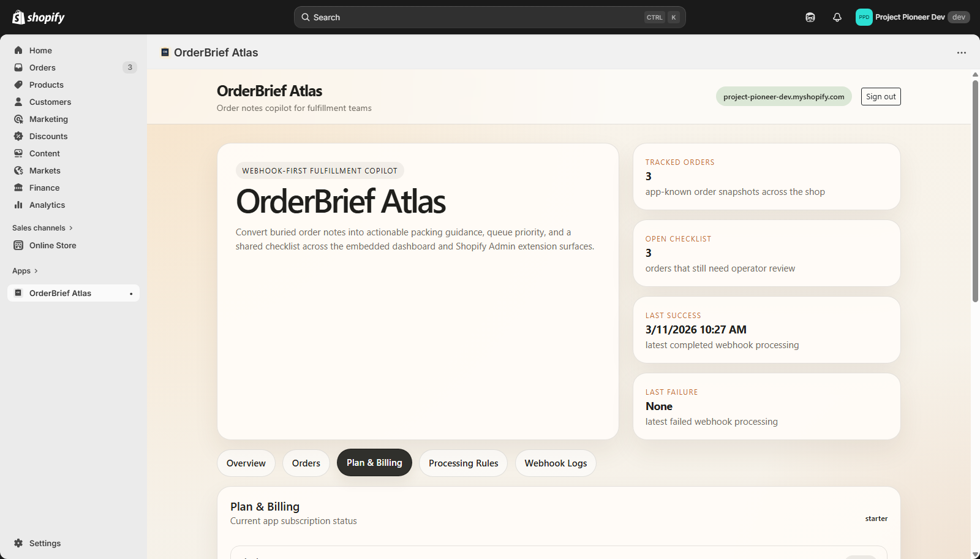
Task: Click the OrderBrief Atlas sidebar app icon
Action: coord(18,293)
